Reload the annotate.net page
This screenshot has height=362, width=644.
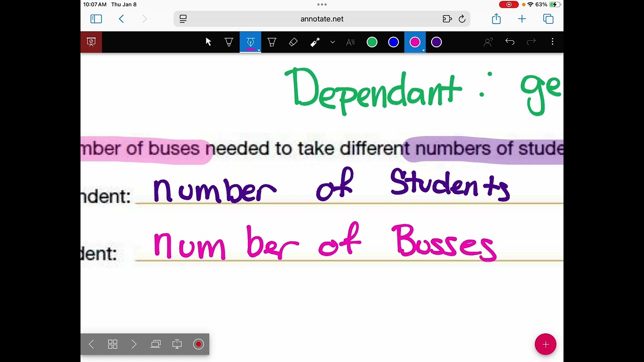[462, 19]
